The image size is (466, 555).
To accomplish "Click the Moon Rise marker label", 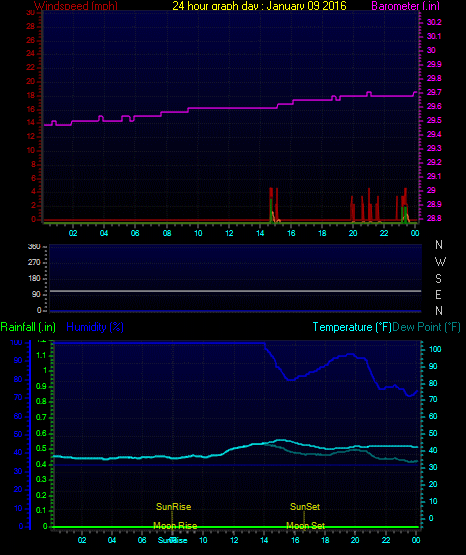I will point(175,526).
